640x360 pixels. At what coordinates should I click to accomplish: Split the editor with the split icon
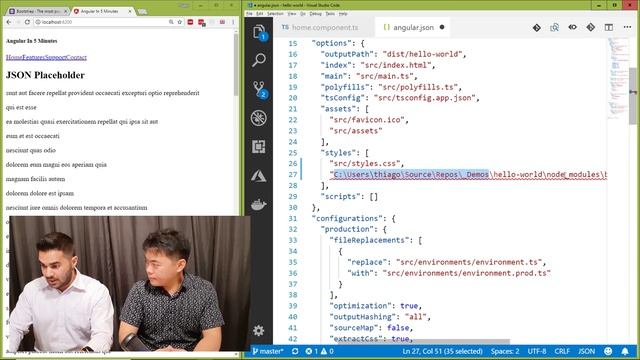click(x=609, y=27)
